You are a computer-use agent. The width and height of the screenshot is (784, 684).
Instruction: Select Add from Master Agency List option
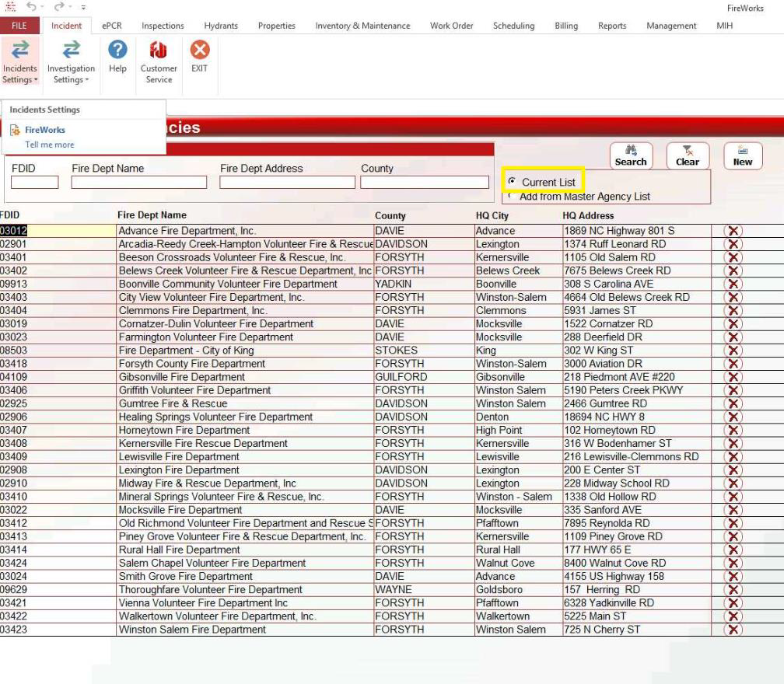click(511, 196)
